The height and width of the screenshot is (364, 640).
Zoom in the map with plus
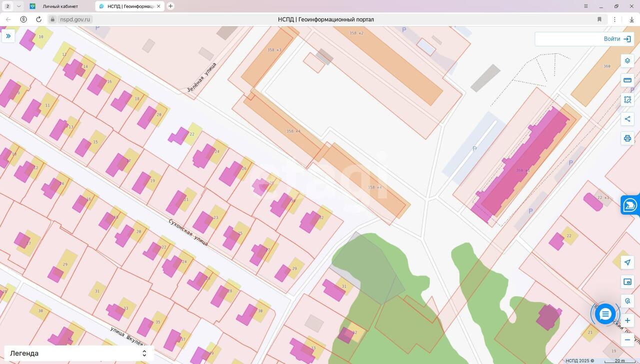(x=627, y=321)
